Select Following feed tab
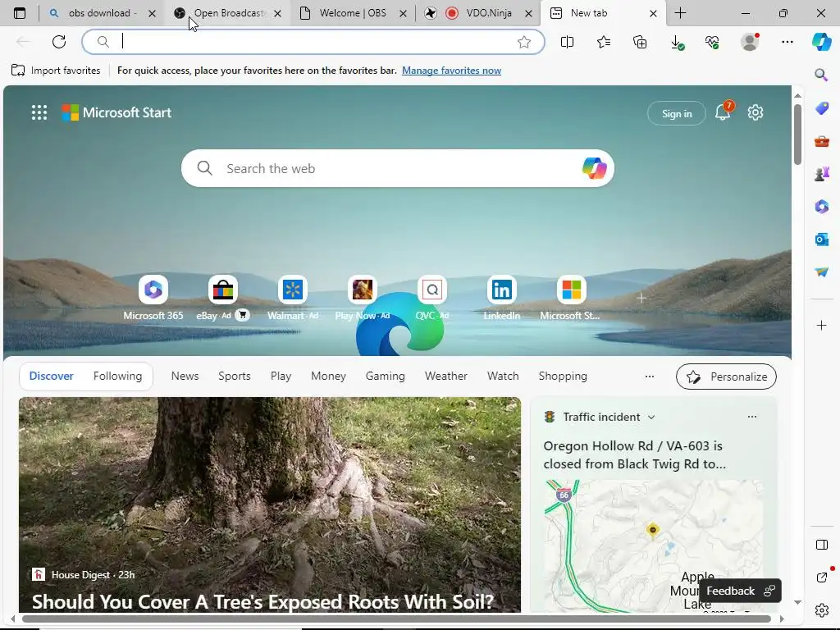 (117, 376)
